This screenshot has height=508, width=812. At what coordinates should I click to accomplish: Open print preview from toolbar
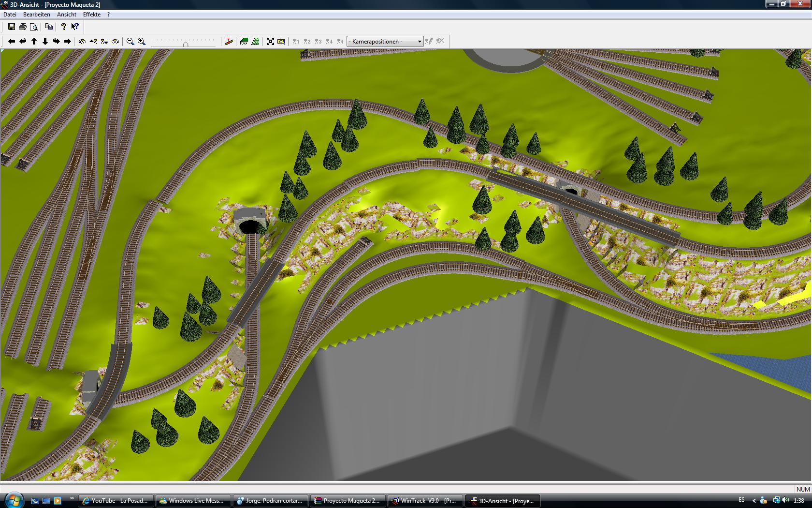pos(33,27)
